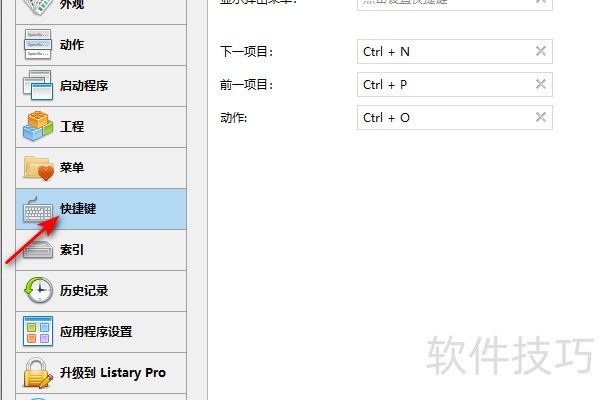Click the 动作: label beside Ctrl + O
The height and width of the screenshot is (400, 600).
233,118
